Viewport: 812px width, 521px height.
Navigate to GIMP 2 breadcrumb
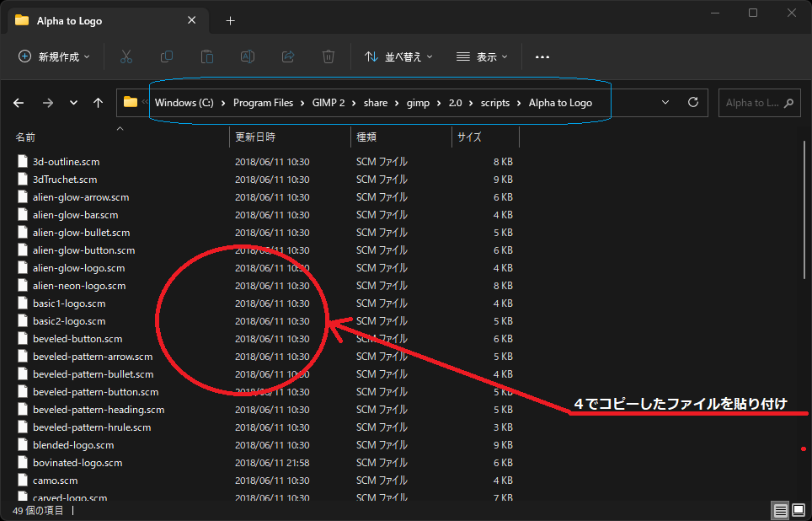pyautogui.click(x=329, y=103)
